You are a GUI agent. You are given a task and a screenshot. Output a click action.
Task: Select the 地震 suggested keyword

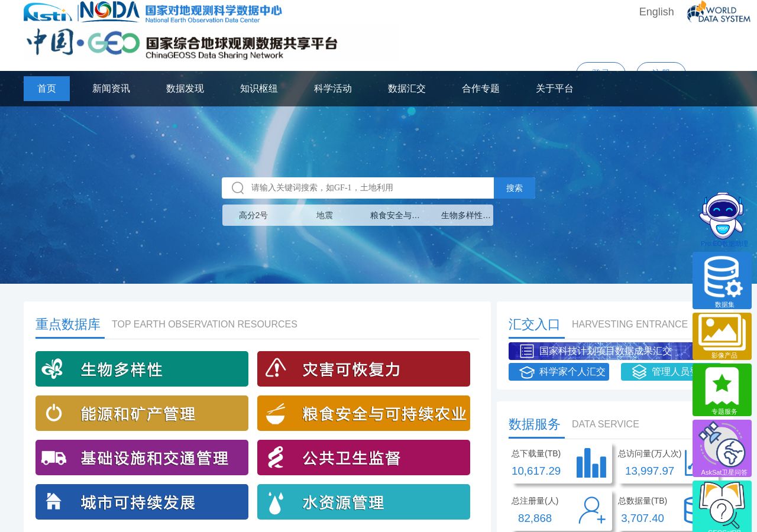click(325, 215)
